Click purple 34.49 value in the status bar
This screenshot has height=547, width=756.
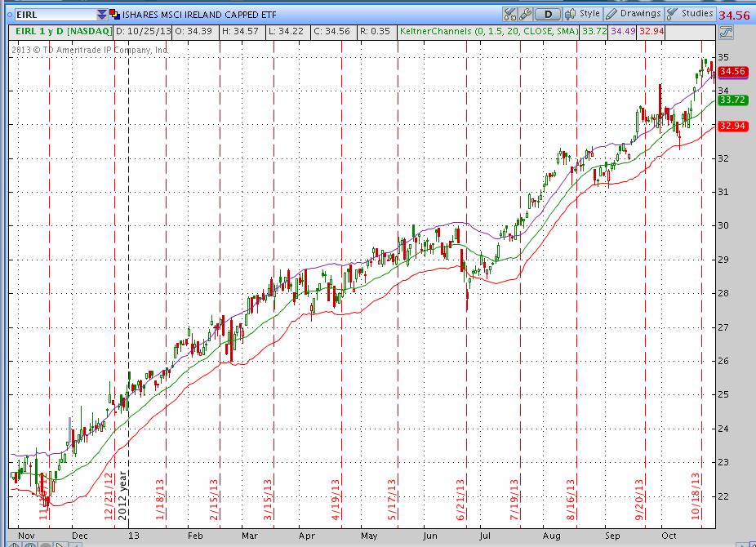[x=623, y=31]
